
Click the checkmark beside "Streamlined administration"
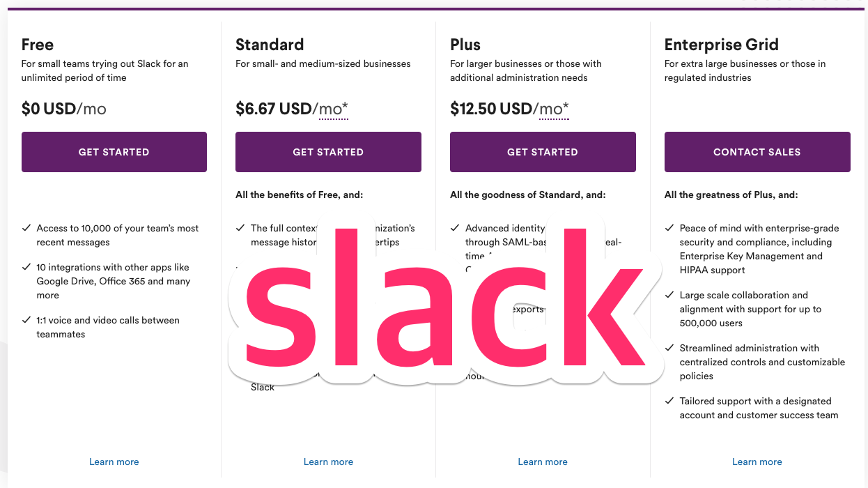coord(669,348)
